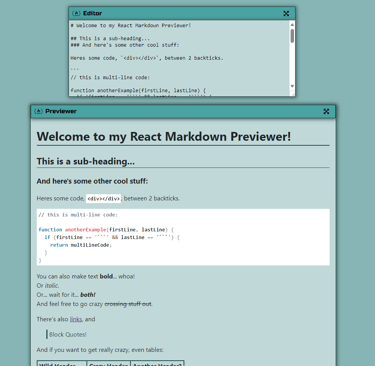Screen dimensions: 375x366
Task: Click the Editor title text
Action: pos(92,13)
